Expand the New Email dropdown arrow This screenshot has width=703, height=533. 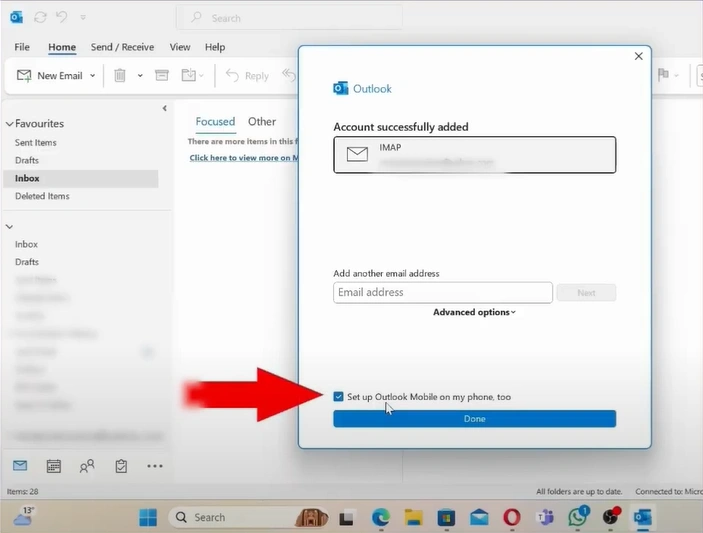point(92,76)
